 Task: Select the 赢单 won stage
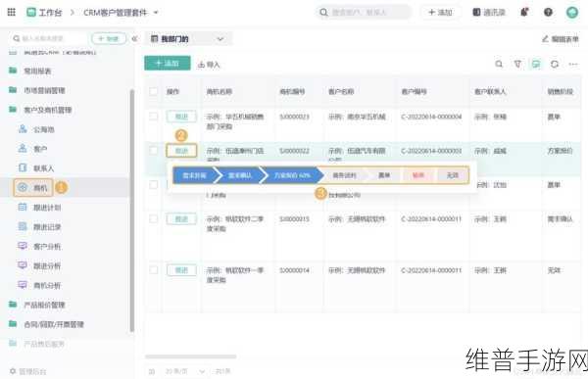383,175
